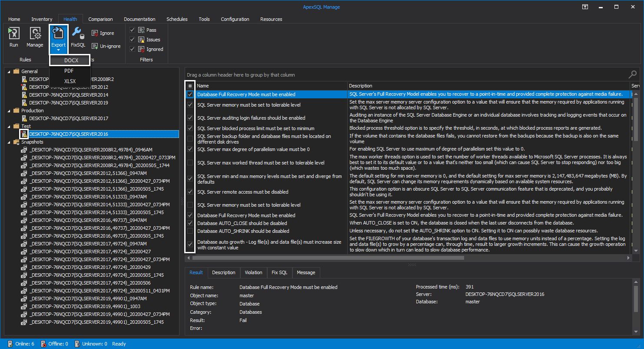Switch to the Comparison ribbon tab
The width and height of the screenshot is (644, 349).
click(x=100, y=19)
